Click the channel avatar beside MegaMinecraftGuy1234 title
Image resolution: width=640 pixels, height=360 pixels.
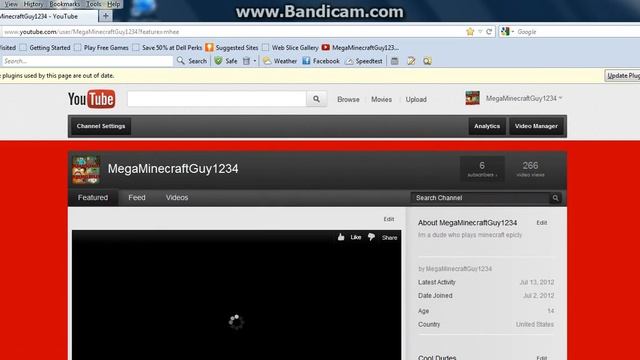[x=86, y=170]
